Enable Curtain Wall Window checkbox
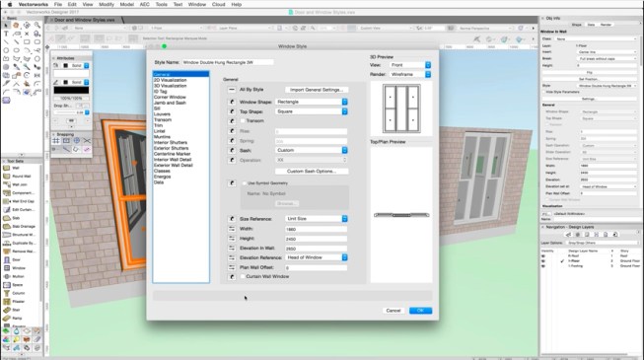 (x=243, y=276)
